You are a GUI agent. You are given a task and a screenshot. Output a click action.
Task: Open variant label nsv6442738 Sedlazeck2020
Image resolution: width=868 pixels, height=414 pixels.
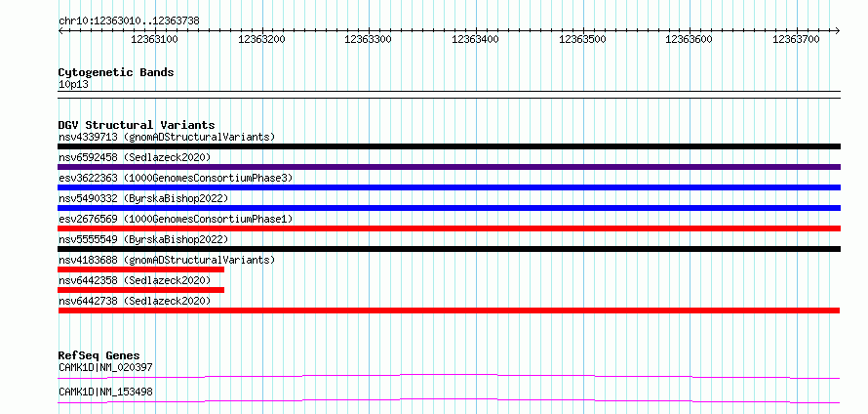[135, 301]
